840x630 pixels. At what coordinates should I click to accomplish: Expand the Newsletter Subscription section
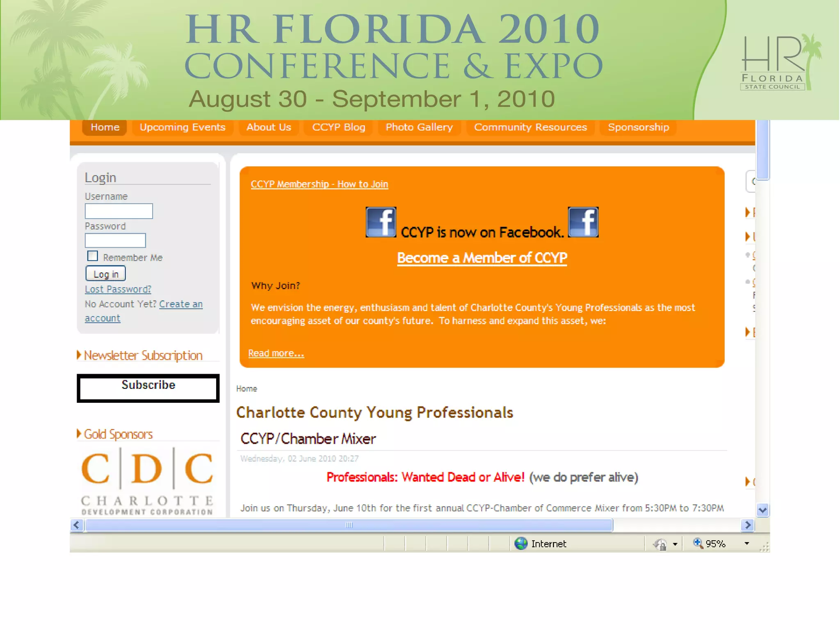click(143, 355)
